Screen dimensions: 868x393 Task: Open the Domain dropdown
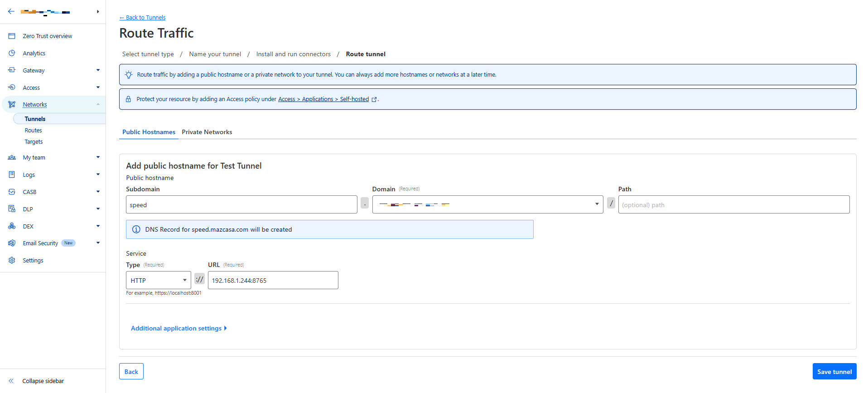(x=487, y=204)
